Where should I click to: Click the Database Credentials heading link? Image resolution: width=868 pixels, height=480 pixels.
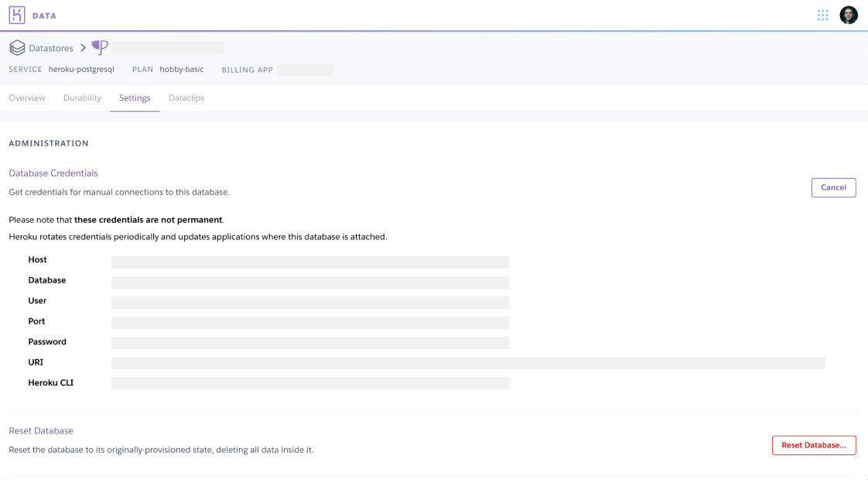[x=53, y=173]
